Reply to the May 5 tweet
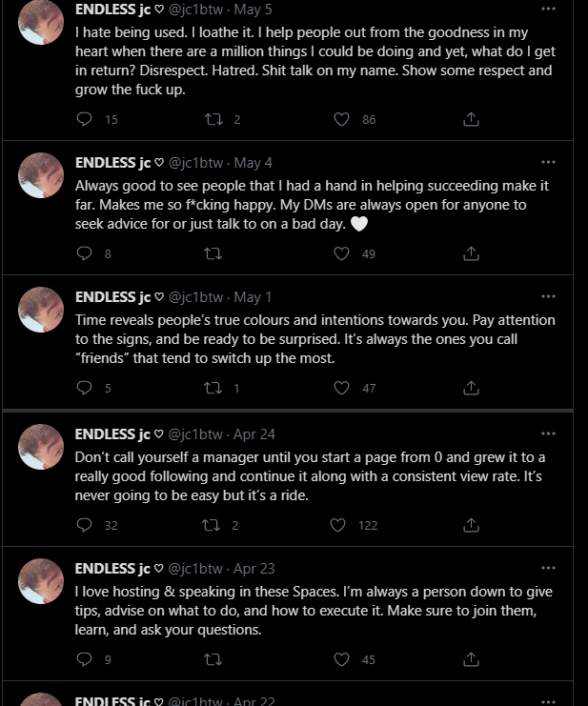The height and width of the screenshot is (706, 588). 84,119
